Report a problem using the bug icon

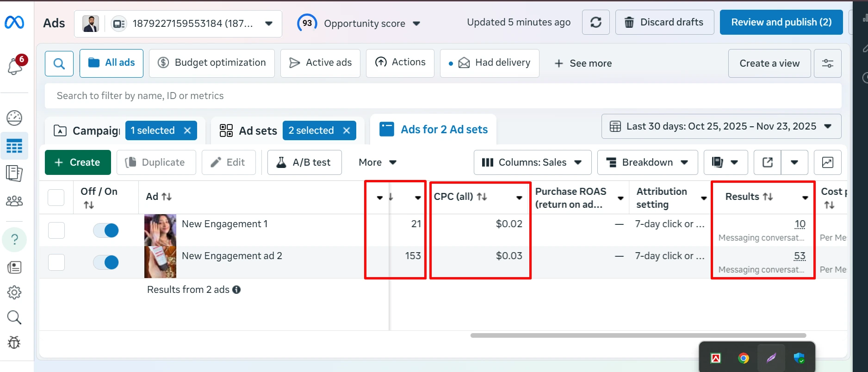(14, 342)
